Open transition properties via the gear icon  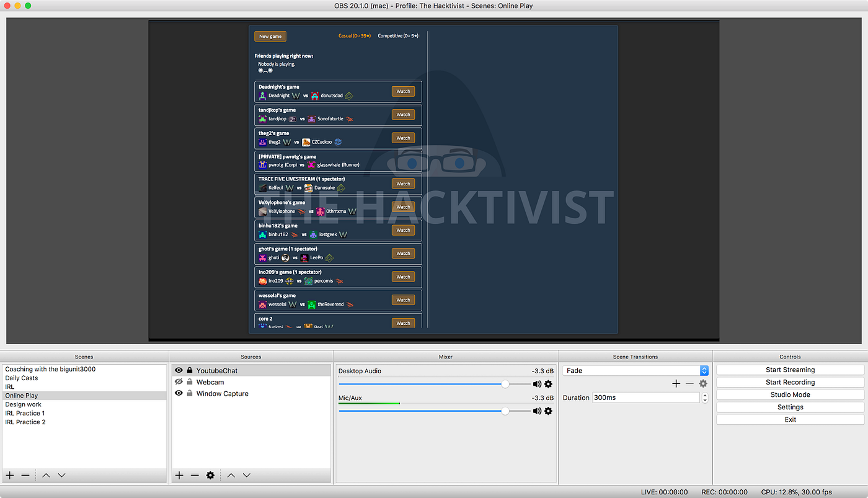coord(702,383)
